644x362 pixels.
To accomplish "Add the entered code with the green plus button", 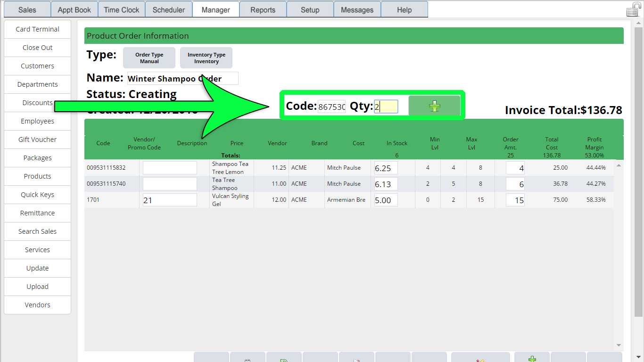I will point(434,106).
